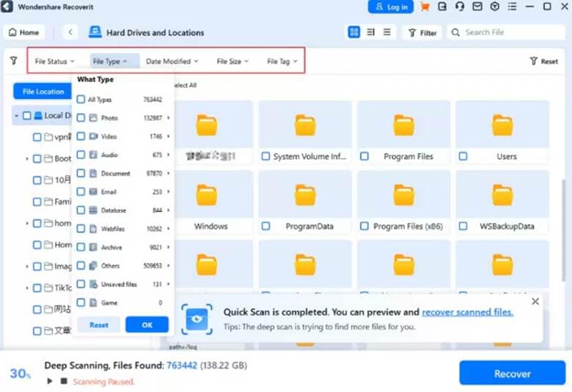572x392 pixels.
Task: Click the import/sign-out icon beside the cart
Action: click(442, 7)
